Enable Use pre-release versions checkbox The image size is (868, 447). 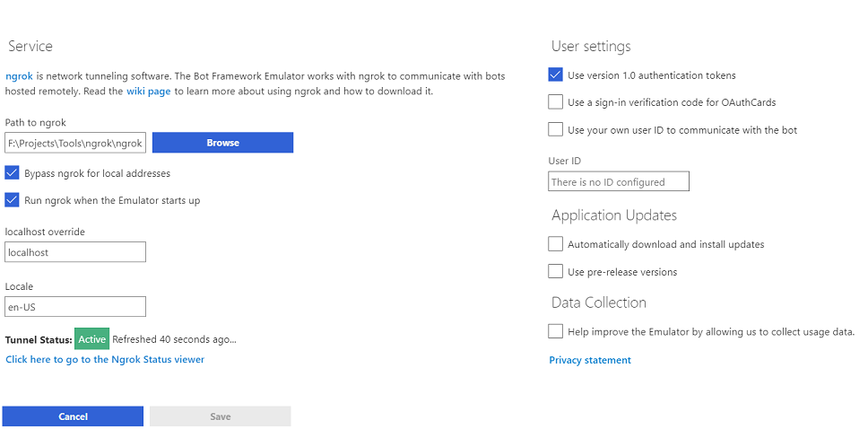pyautogui.click(x=555, y=271)
